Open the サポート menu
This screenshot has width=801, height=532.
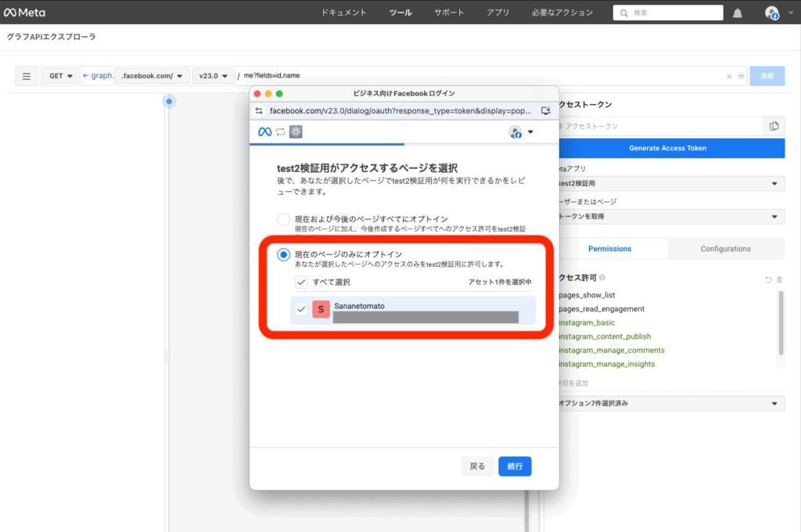(449, 13)
